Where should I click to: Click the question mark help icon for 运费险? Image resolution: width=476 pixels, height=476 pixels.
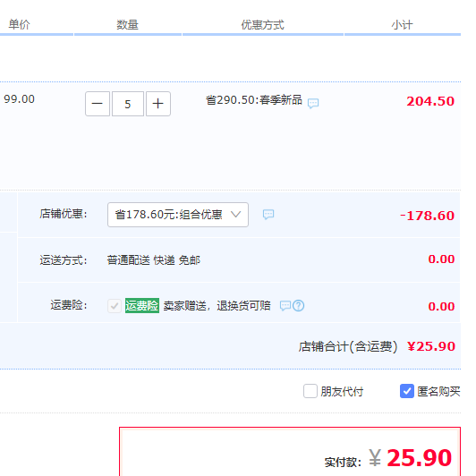click(x=299, y=306)
